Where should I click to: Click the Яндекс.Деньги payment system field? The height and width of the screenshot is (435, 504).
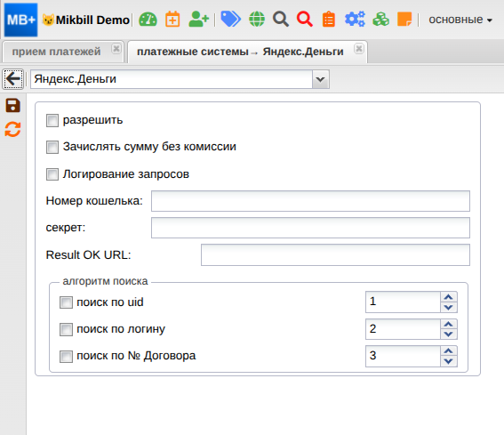[172, 79]
